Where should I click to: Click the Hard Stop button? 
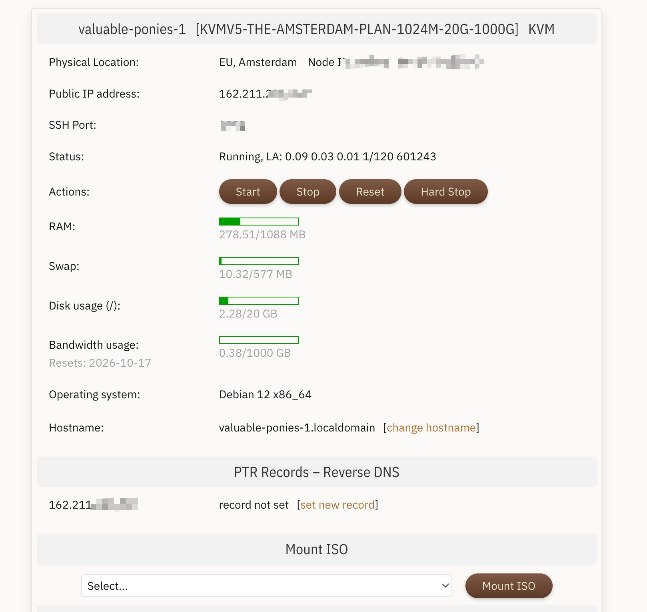coord(446,191)
